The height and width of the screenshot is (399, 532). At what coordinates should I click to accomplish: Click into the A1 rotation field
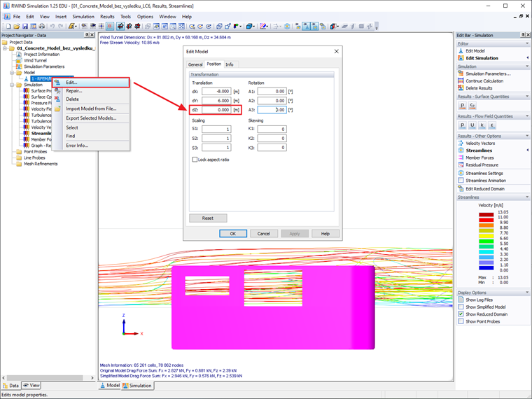coord(272,91)
